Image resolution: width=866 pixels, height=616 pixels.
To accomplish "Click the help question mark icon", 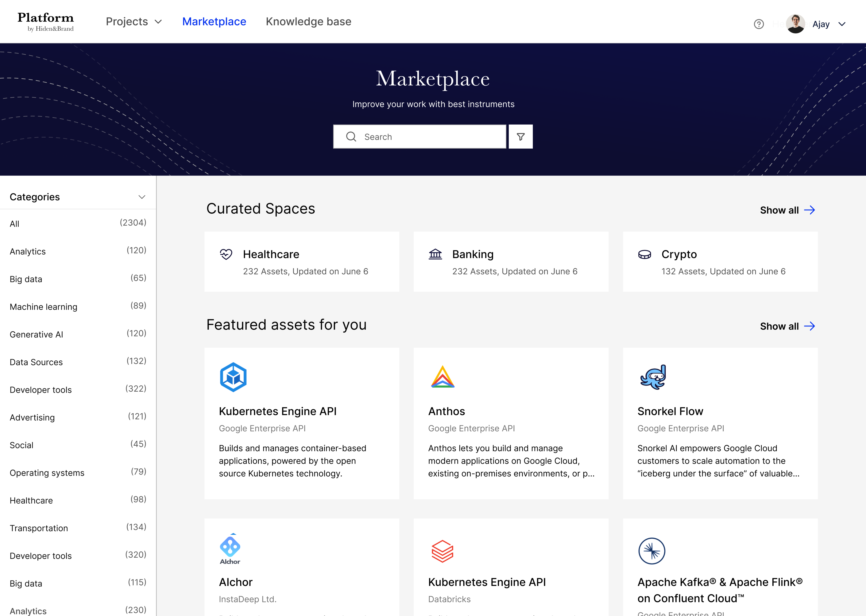I will coord(759,24).
